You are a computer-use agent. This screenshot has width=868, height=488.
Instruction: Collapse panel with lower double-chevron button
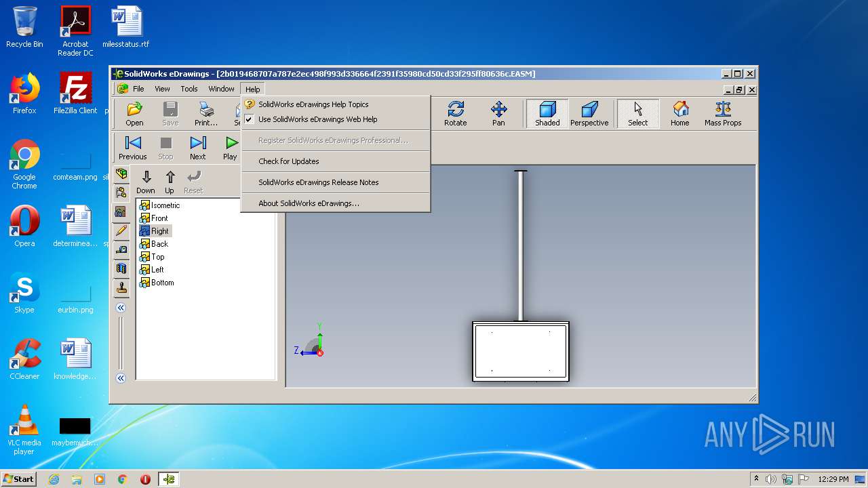(x=121, y=378)
